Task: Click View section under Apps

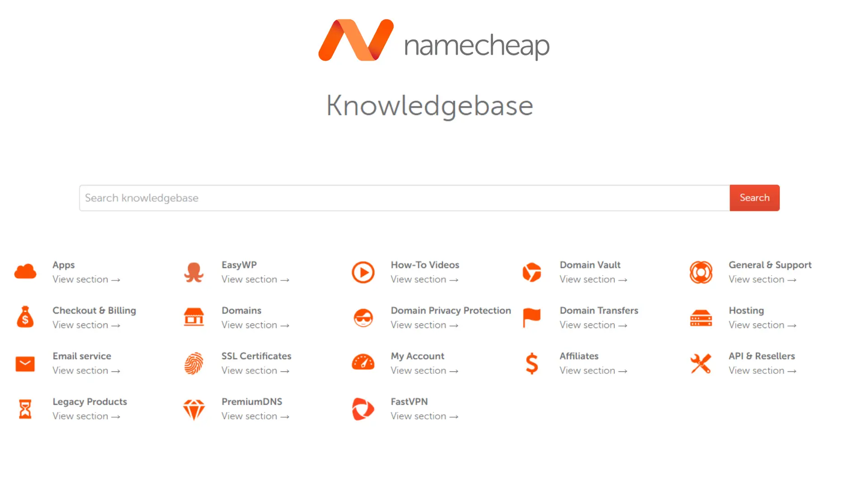Action: (x=86, y=279)
